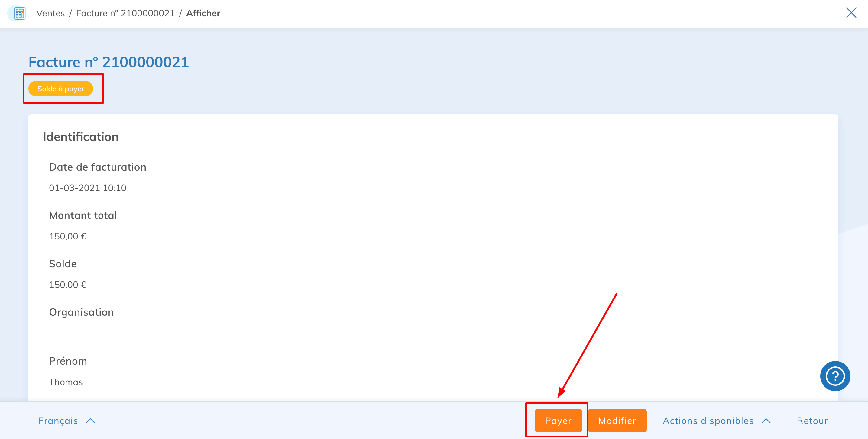The height and width of the screenshot is (439, 868).
Task: Click the Facture n° 2100000021 page heading
Action: (x=109, y=62)
